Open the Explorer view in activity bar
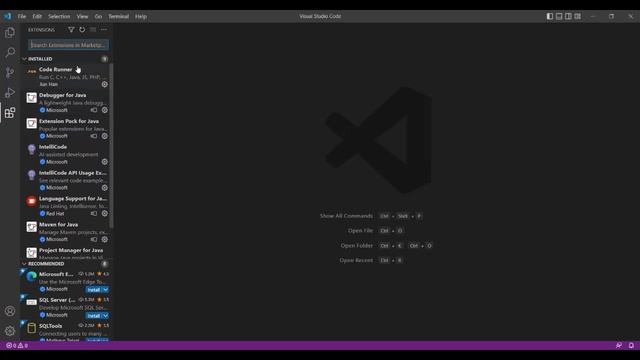Image resolution: width=640 pixels, height=360 pixels. pos(10,32)
